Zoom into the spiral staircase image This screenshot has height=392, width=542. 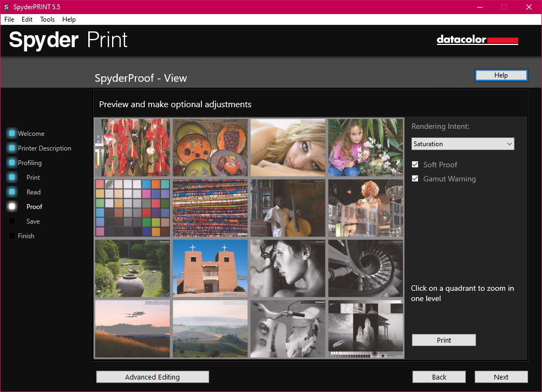(365, 269)
